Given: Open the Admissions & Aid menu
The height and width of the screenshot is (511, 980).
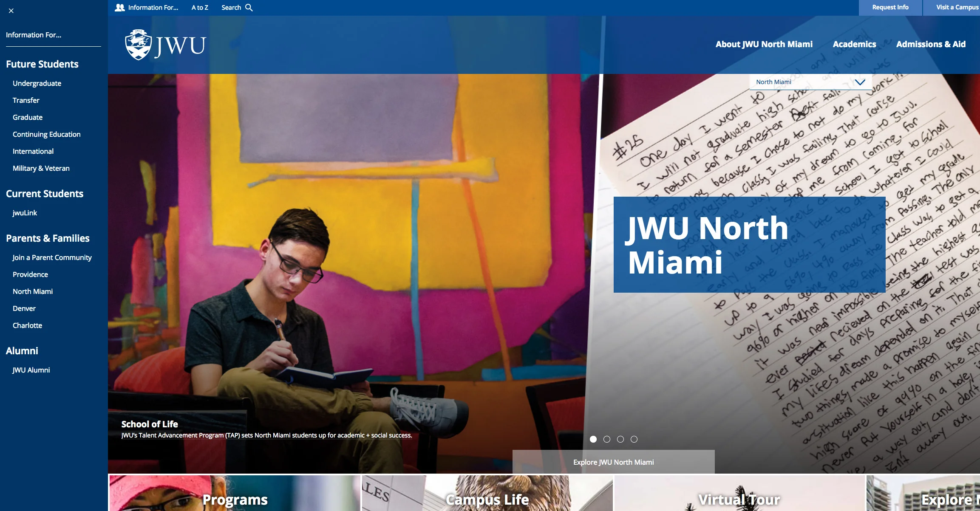Looking at the screenshot, I should point(931,44).
